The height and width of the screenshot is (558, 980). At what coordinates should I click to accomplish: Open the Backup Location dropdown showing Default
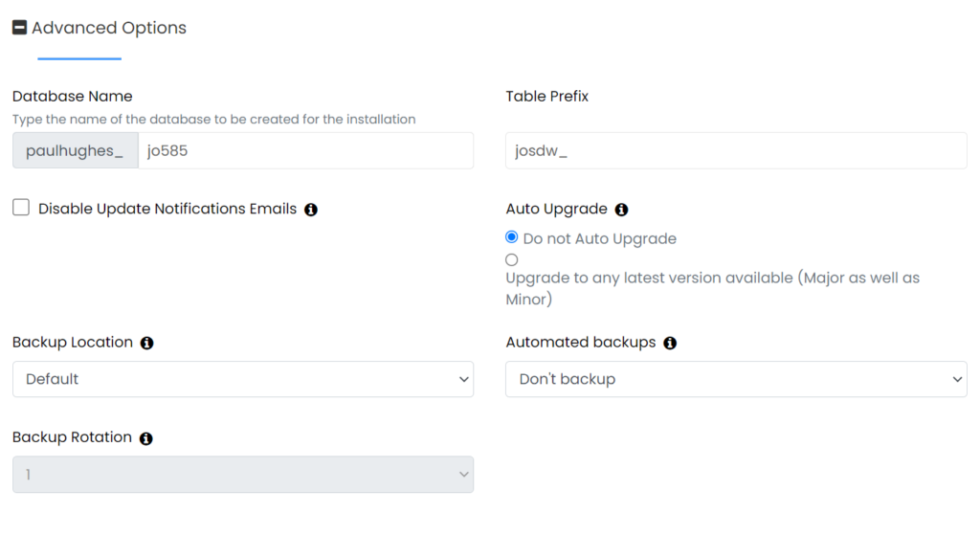click(243, 379)
